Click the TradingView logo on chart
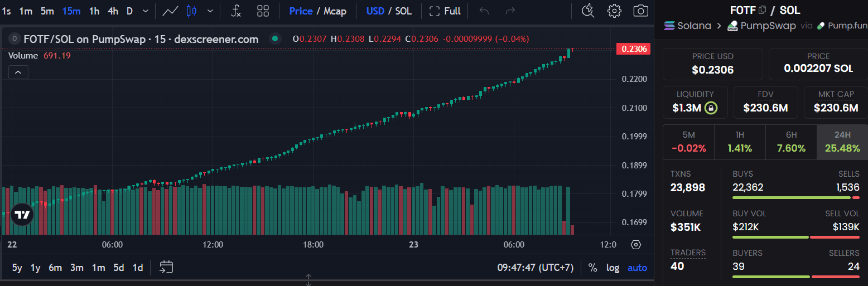Screen dimensions: 868x286 [x=22, y=215]
